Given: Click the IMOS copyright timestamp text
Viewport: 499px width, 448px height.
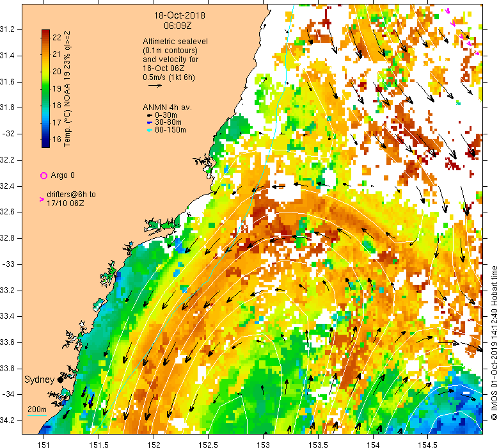Looking at the screenshot, I should click(x=495, y=343).
